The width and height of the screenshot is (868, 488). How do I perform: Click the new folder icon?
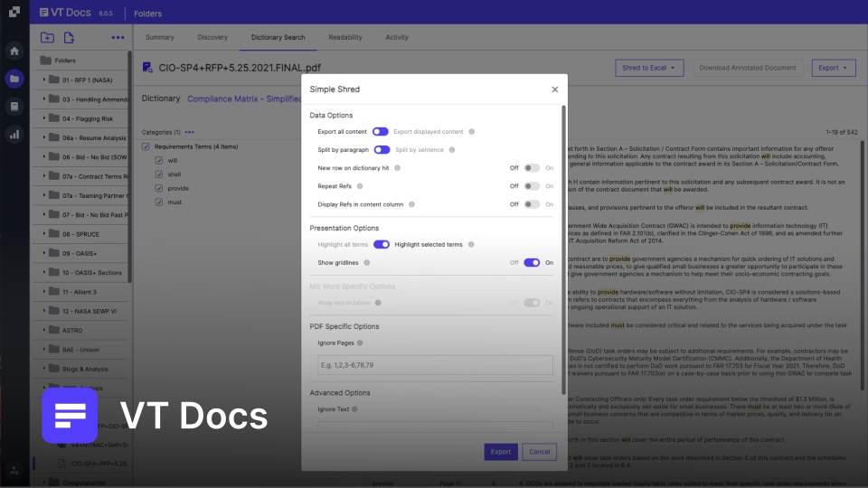point(47,38)
